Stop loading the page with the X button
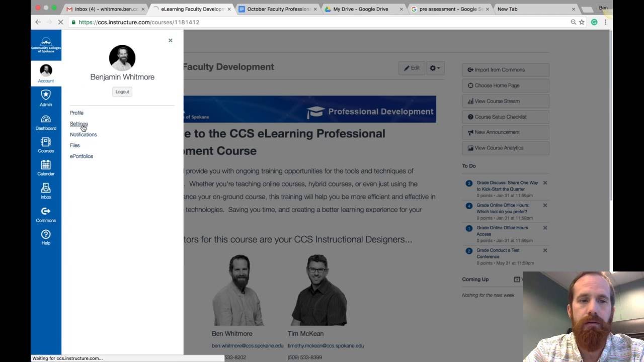644x362 pixels. (x=60, y=22)
